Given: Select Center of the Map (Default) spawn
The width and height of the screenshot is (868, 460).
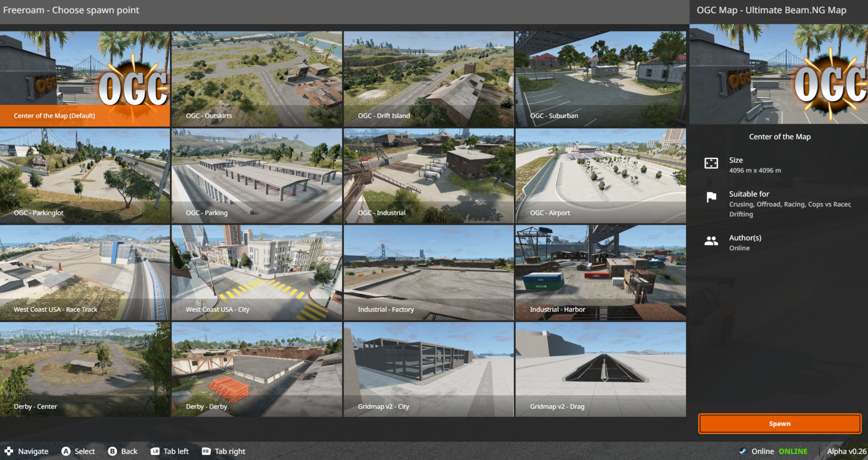Looking at the screenshot, I should pyautogui.click(x=85, y=79).
